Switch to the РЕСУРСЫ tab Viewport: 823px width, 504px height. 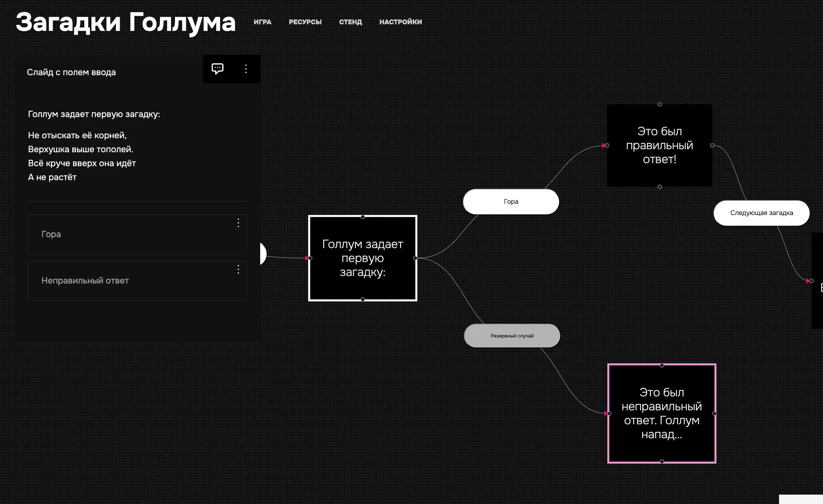click(305, 22)
